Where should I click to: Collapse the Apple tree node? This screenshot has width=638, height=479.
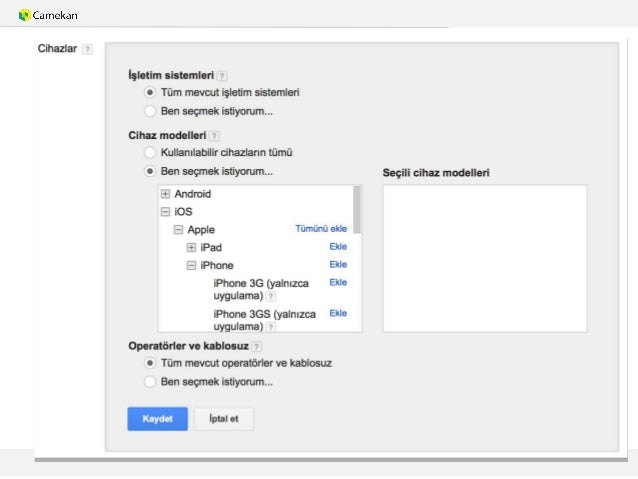click(178, 230)
